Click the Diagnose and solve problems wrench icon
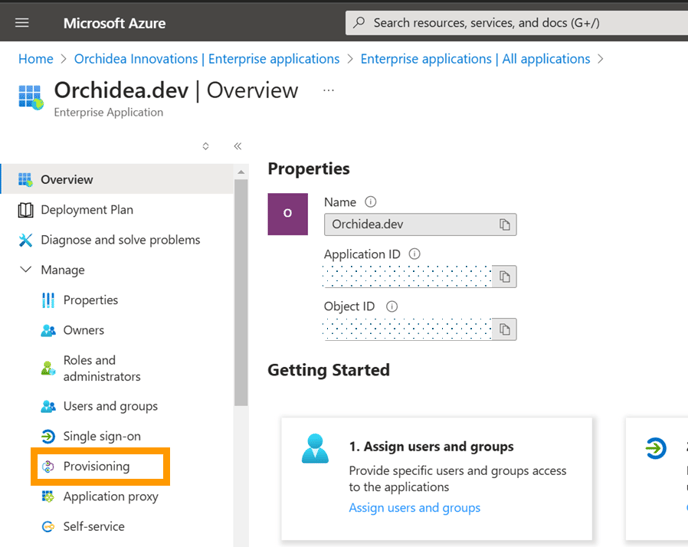This screenshot has width=688, height=547. 25,240
